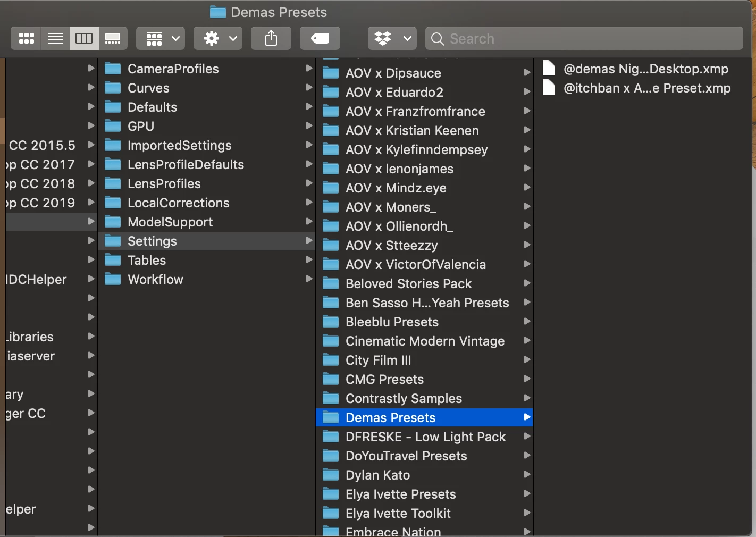The image size is (756, 537).
Task: Select the ModelSupport folder
Action: click(x=206, y=222)
